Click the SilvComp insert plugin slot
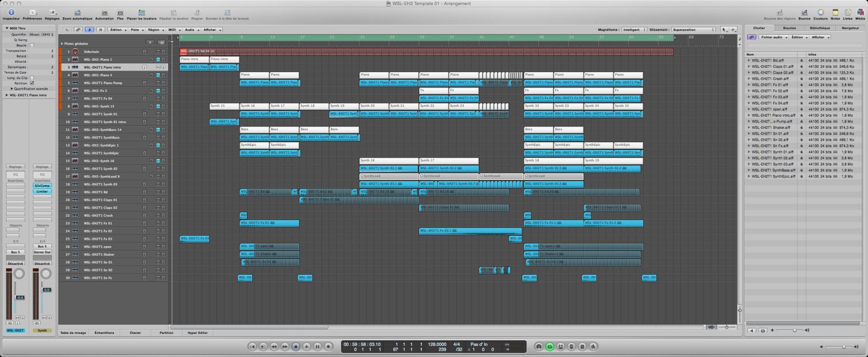This screenshot has width=868, height=357. (x=42, y=186)
